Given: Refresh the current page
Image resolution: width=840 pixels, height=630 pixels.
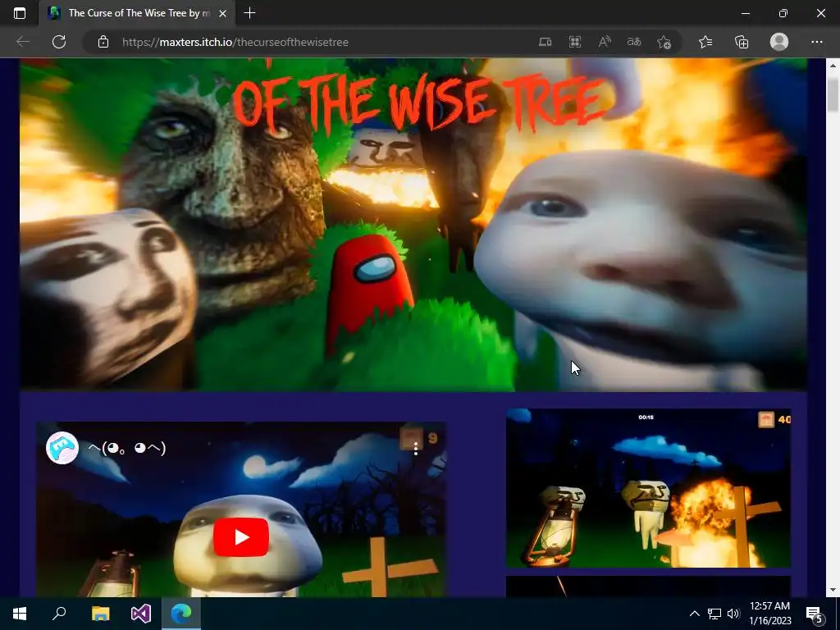Looking at the screenshot, I should click(59, 42).
